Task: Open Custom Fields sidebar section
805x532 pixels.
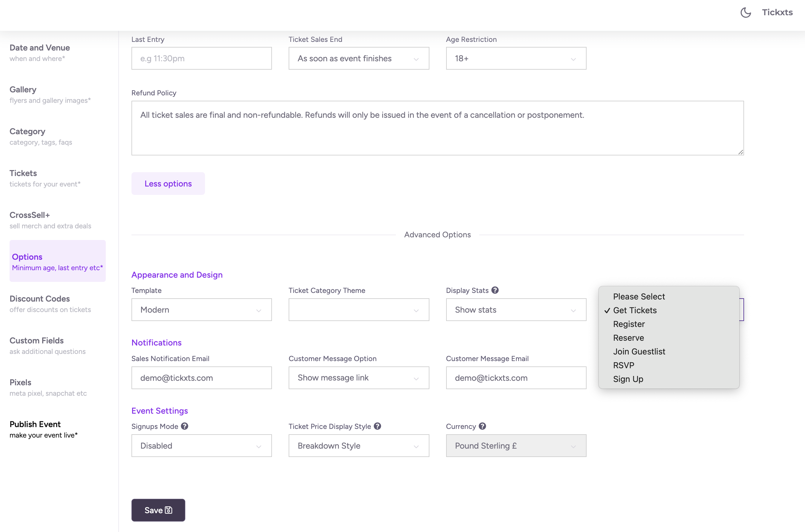Action: pos(37,345)
